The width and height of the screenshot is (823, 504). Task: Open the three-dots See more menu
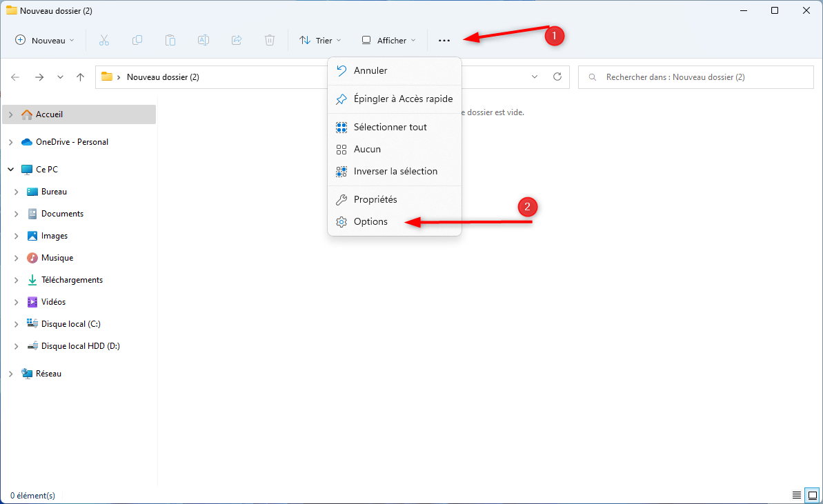444,41
